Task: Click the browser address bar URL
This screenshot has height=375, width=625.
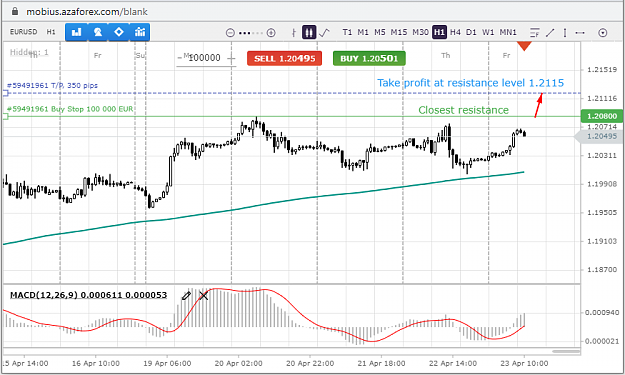Action: click(87, 12)
